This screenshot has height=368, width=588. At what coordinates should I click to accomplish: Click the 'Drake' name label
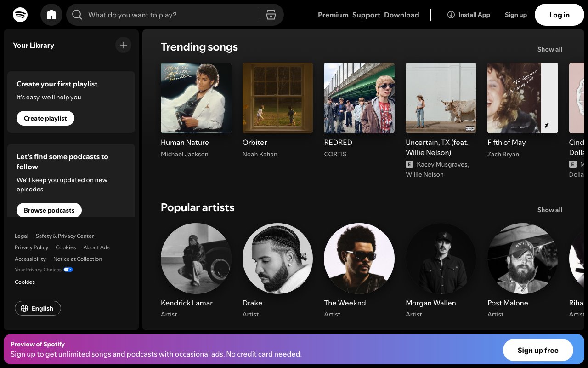pos(252,303)
